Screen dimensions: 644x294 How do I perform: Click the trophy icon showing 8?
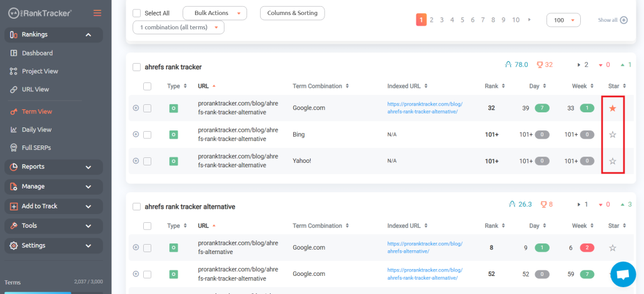point(543,204)
